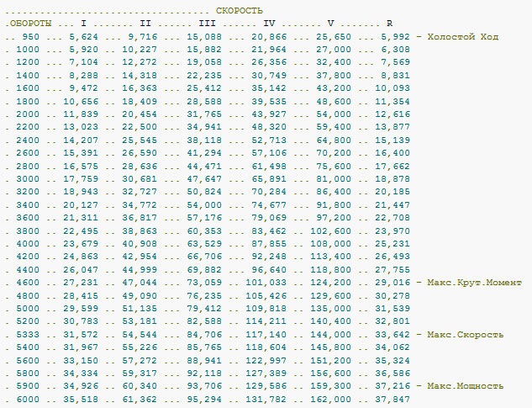Click value 129,600 in the 4800 RPM row
The image size is (532, 408).
click(331, 296)
